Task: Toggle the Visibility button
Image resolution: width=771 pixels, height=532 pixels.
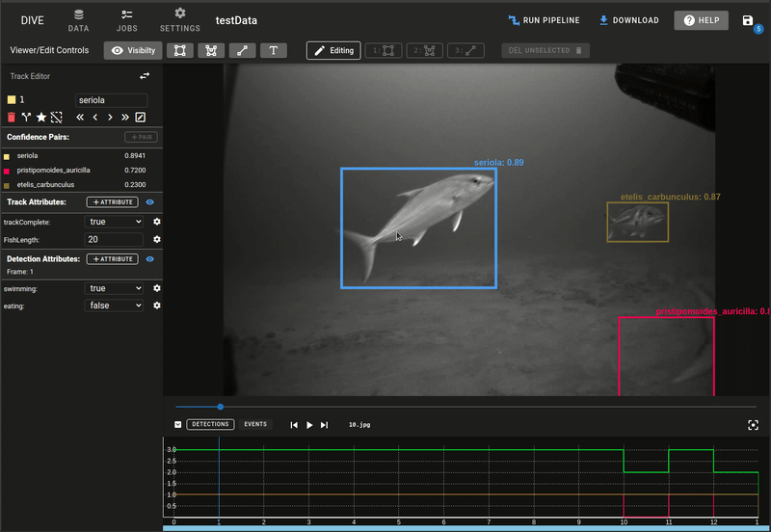Action: 133,51
